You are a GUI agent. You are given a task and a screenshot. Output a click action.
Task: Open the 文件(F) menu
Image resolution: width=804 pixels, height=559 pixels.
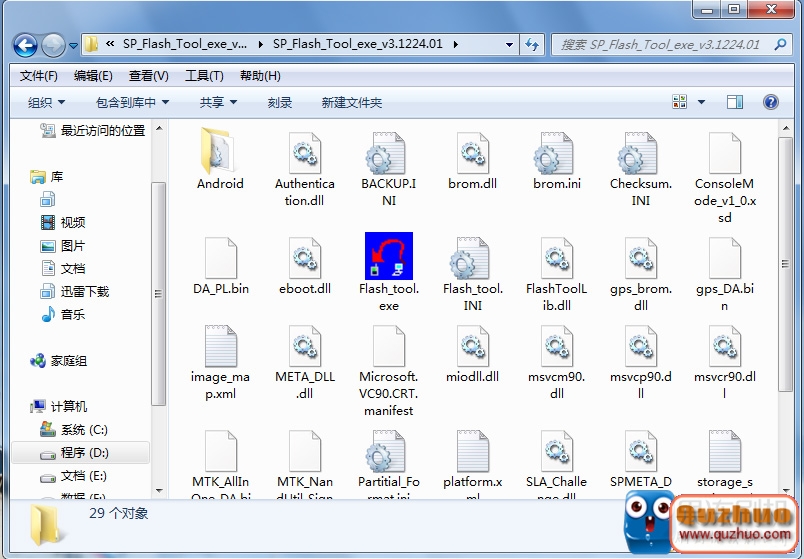coord(38,76)
